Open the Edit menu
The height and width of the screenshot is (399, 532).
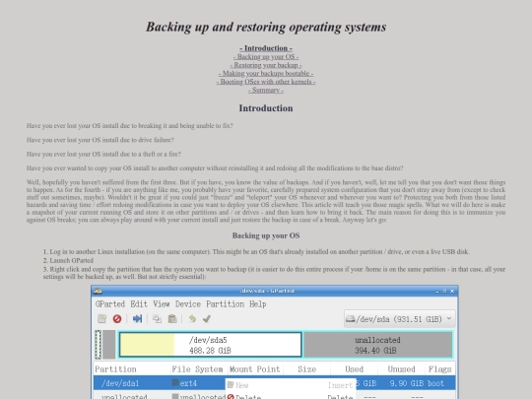(139, 304)
